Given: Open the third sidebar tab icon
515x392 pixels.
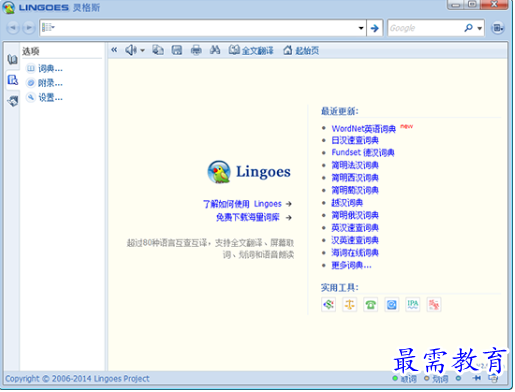Looking at the screenshot, I should [x=13, y=101].
